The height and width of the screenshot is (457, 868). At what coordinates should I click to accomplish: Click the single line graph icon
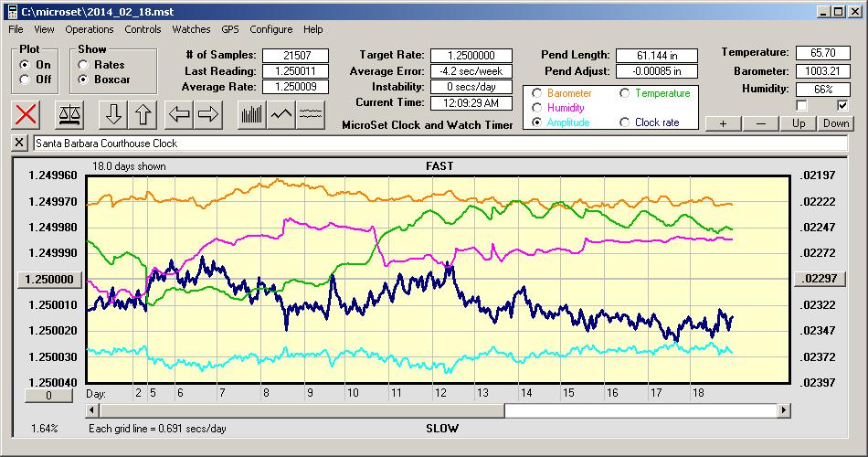(x=281, y=114)
